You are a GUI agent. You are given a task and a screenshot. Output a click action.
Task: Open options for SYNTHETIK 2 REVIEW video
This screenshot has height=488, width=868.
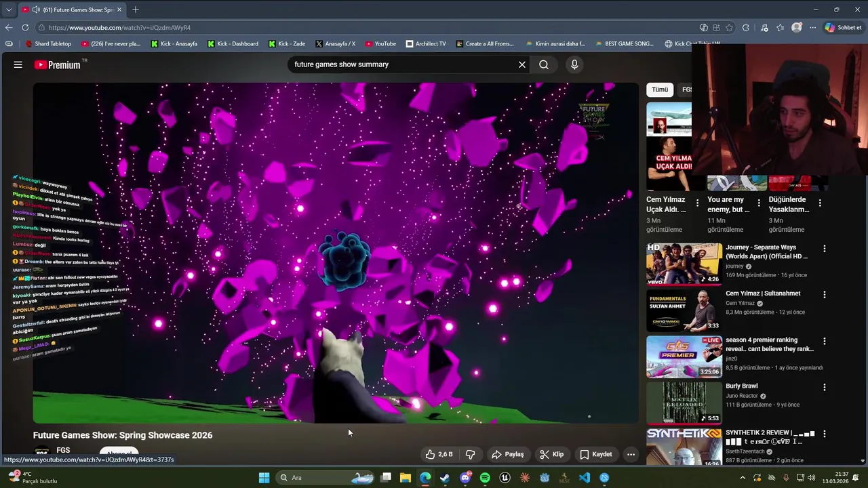(x=825, y=434)
